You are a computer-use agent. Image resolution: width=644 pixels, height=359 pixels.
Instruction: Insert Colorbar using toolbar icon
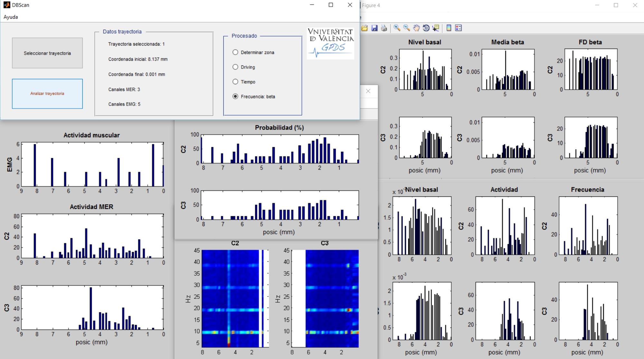[x=449, y=28]
